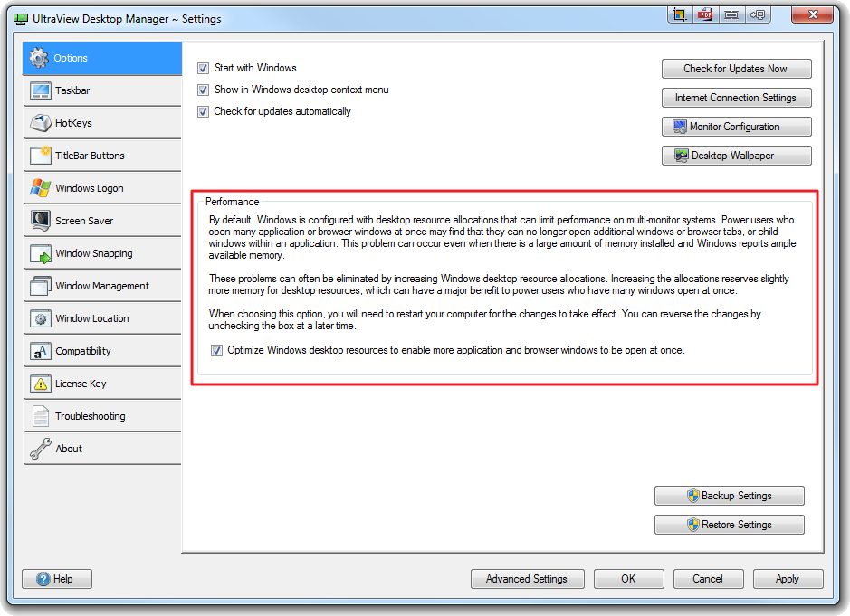
Task: Cancel the settings dialog
Action: point(708,579)
